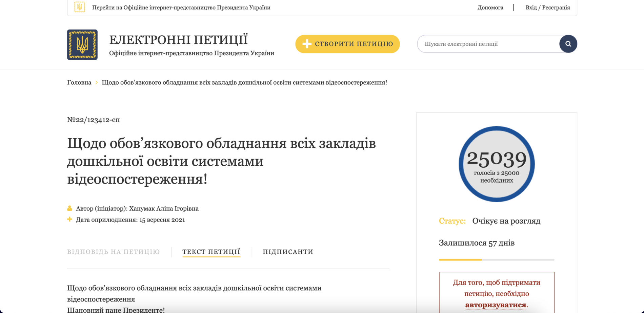Click status text Очікує на розгляд
This screenshot has width=644, height=313.
(506, 221)
